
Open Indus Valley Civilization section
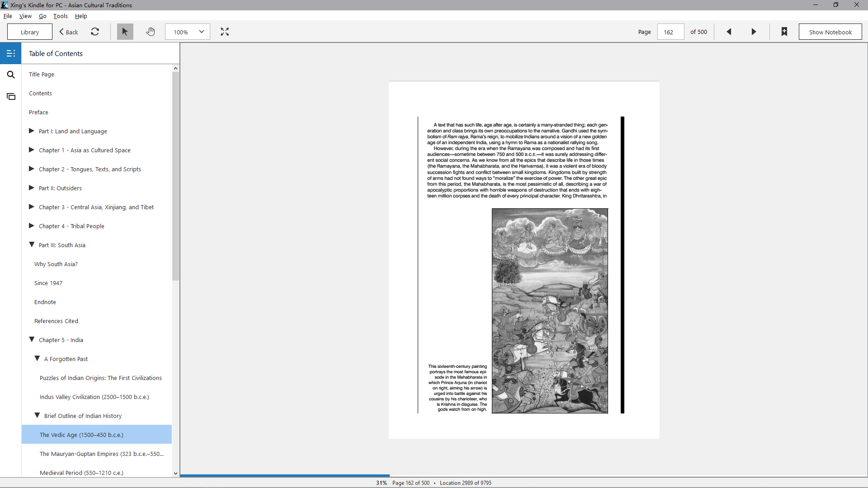point(94,397)
